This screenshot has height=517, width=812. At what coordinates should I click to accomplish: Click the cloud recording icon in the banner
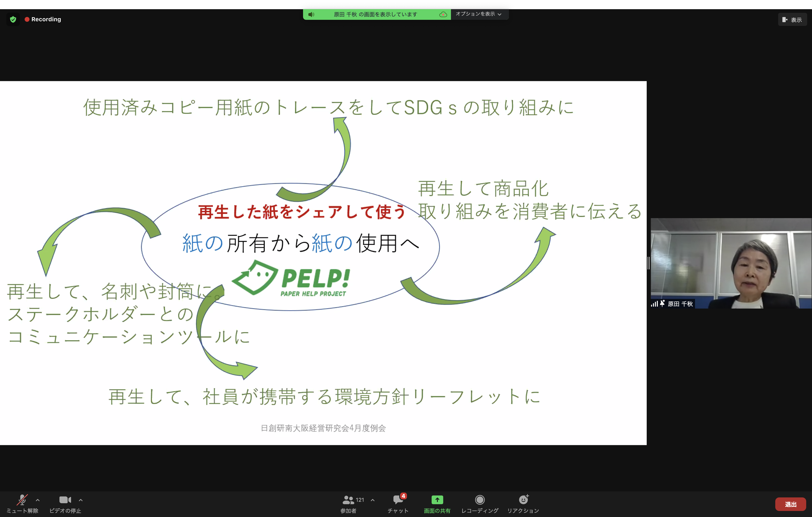[x=443, y=15]
